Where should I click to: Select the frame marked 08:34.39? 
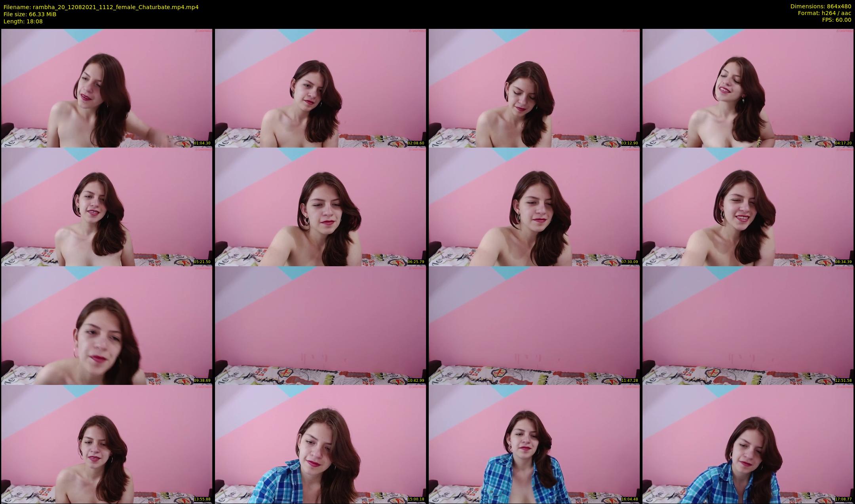(x=748, y=207)
